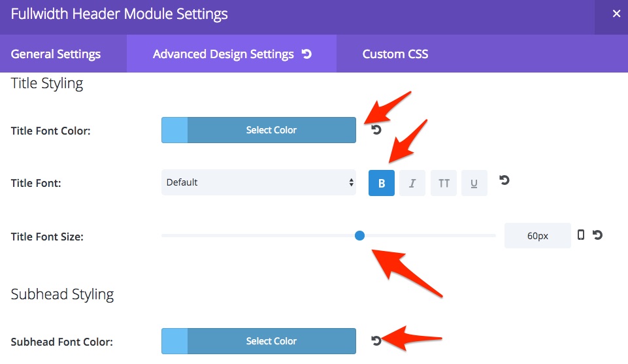Open mobile responsive settings for Title Font Size
Screen dimensions: 628x364
pyautogui.click(x=581, y=235)
